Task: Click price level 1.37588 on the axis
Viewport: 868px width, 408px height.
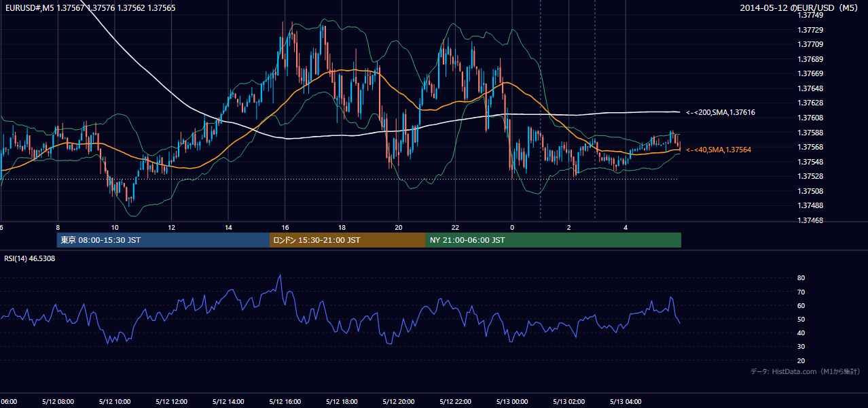Action: pyautogui.click(x=811, y=133)
